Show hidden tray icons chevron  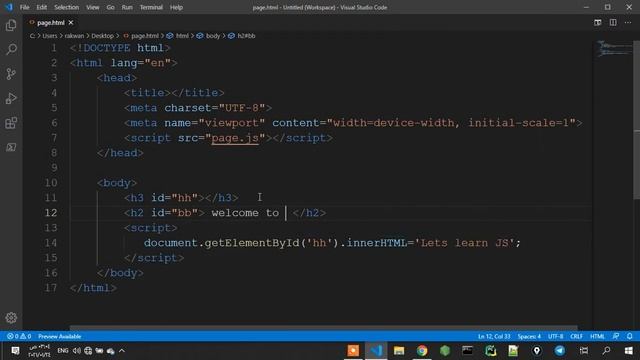click(122, 351)
